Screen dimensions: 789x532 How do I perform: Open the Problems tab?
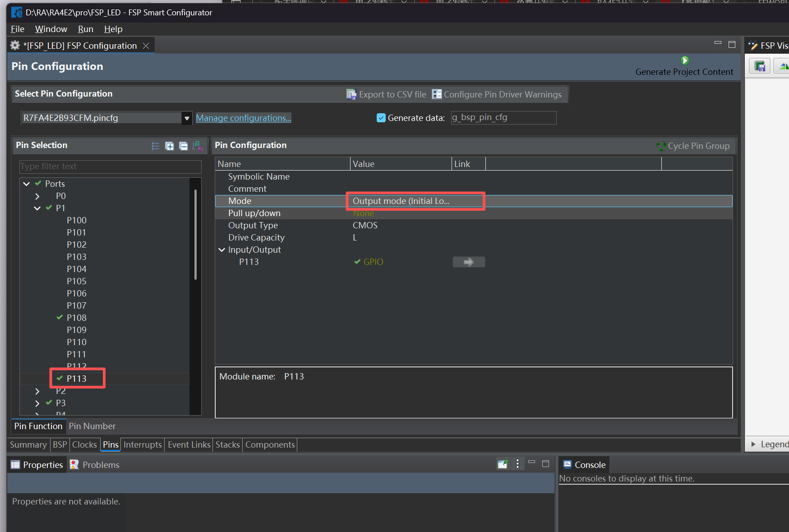click(x=95, y=465)
